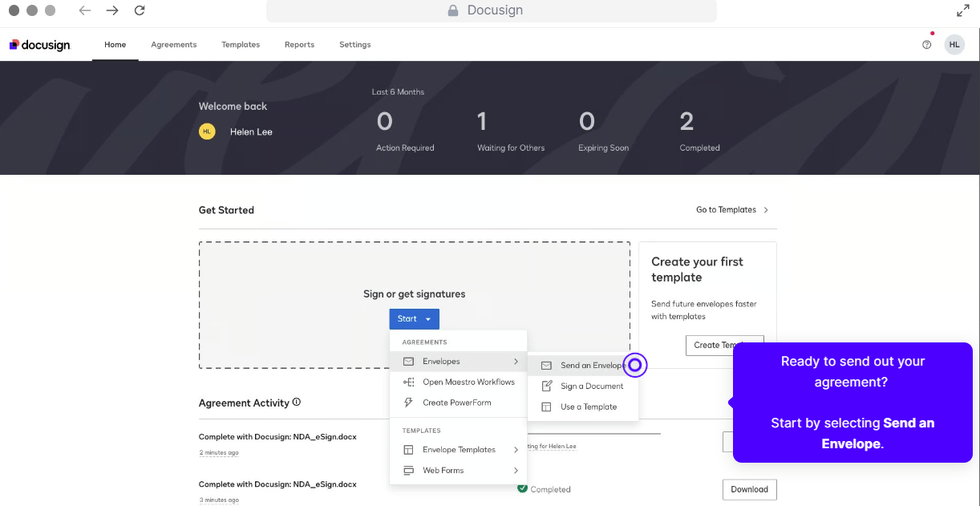This screenshot has width=980, height=506.
Task: Expand the Envelopes submenu chevron
Action: (516, 362)
